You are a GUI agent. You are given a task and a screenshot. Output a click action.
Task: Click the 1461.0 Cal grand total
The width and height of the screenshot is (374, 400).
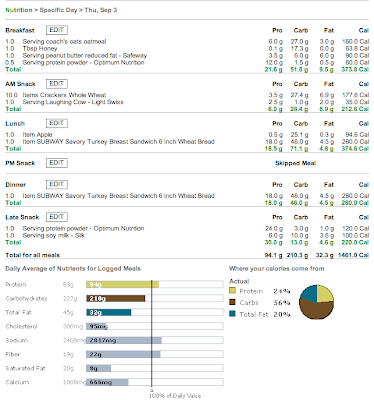(353, 255)
